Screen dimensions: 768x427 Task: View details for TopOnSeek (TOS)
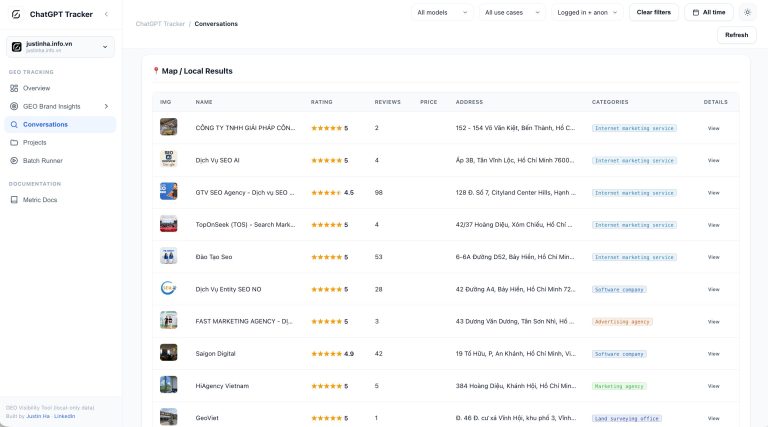714,225
